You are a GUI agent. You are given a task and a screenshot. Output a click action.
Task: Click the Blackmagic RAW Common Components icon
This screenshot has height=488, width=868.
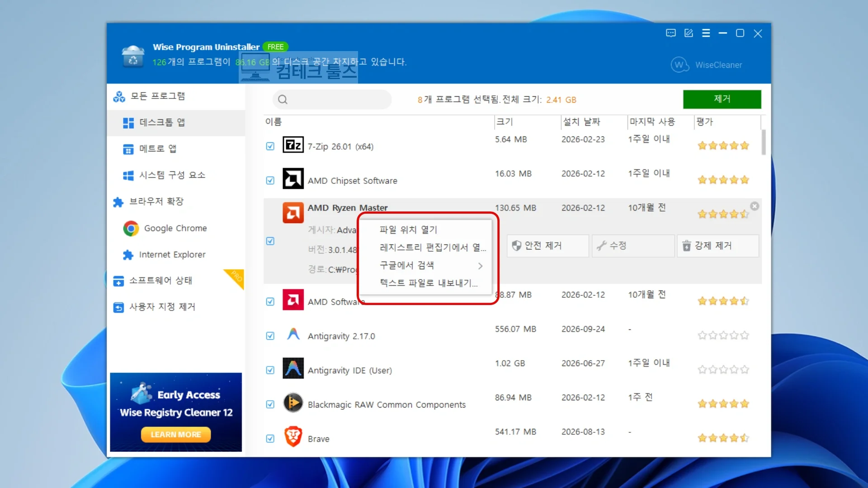[293, 402]
